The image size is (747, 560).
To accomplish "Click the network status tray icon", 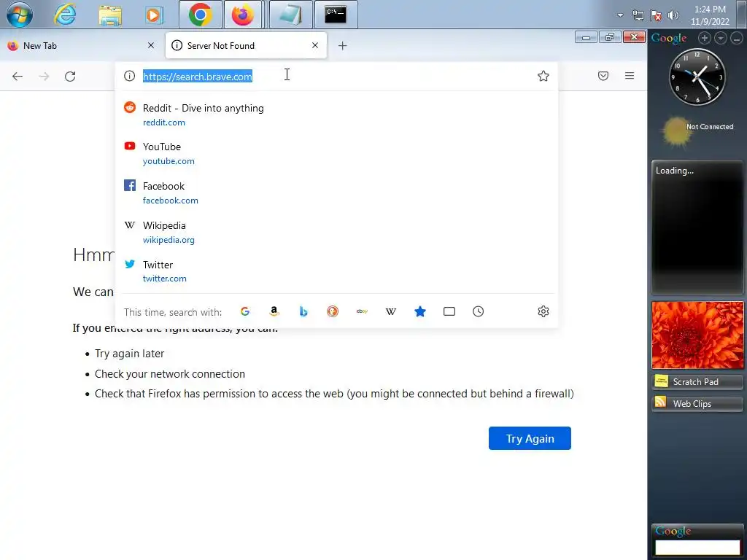I will tap(638, 15).
